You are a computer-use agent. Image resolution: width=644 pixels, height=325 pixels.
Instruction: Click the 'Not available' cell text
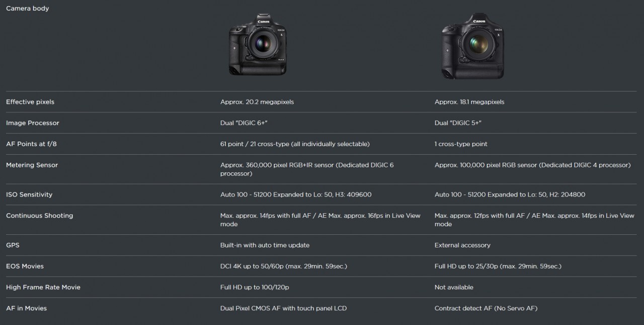click(x=454, y=287)
